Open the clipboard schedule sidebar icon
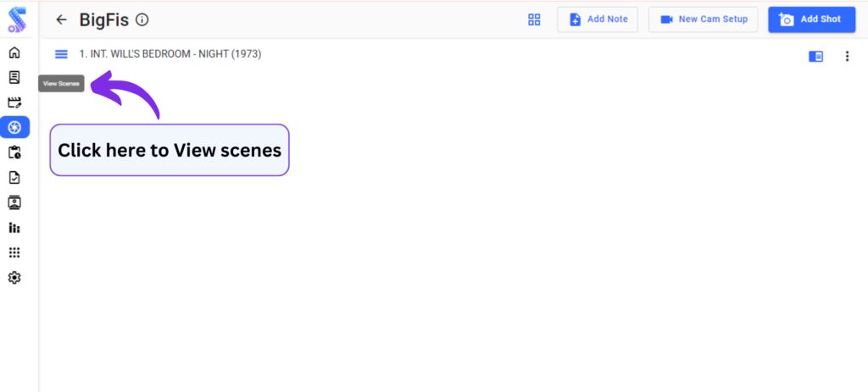This screenshot has width=868, height=392. [14, 152]
